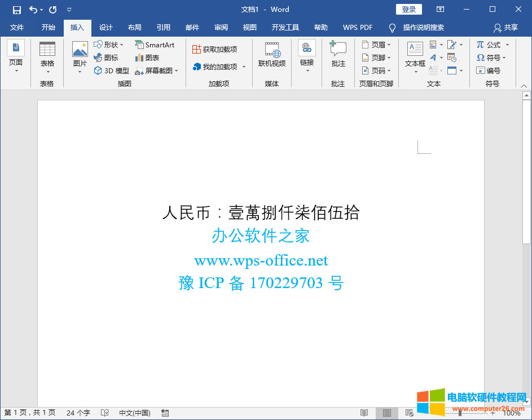
Task: Click page count 第 1 页，共 1 页
Action: (30, 413)
